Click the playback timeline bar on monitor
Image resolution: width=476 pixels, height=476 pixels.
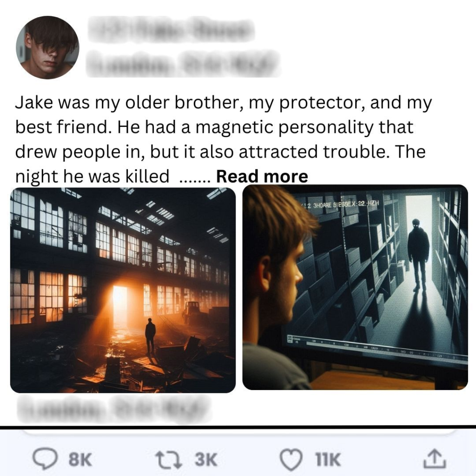point(377,349)
